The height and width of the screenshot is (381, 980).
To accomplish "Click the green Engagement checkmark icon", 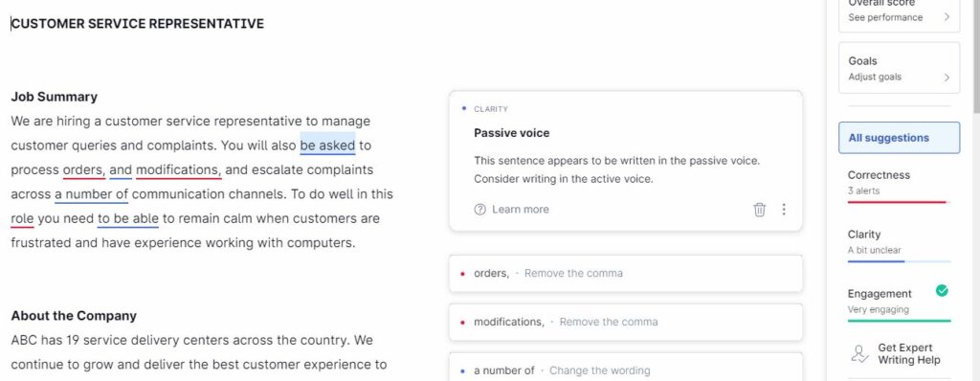I will (942, 290).
